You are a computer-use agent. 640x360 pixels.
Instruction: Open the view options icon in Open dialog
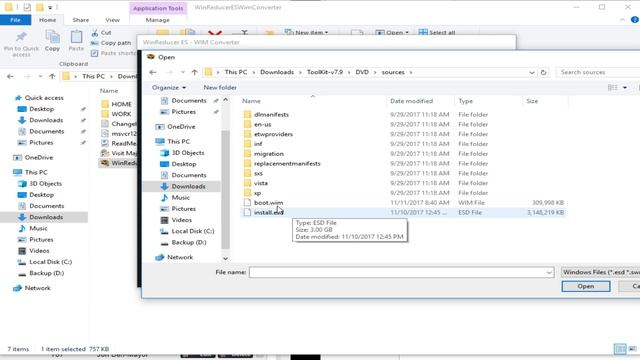612,87
